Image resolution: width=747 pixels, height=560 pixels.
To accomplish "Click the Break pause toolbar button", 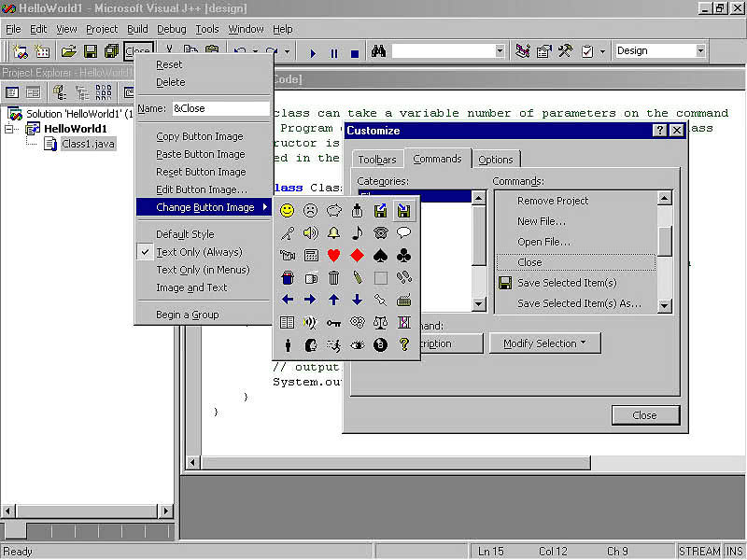I will (x=334, y=52).
